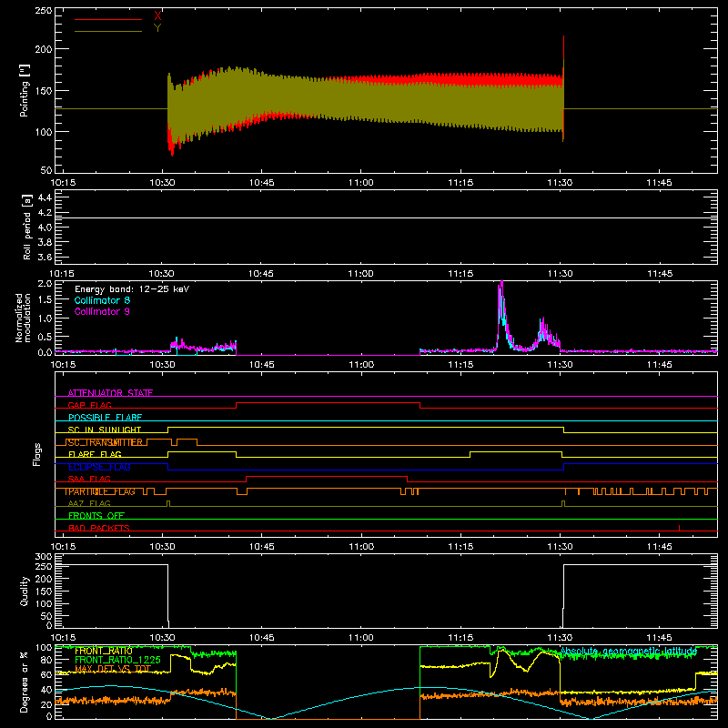Screen dimensions: 728x728
Task: Click the Roll period axis title
Action: (x=26, y=227)
